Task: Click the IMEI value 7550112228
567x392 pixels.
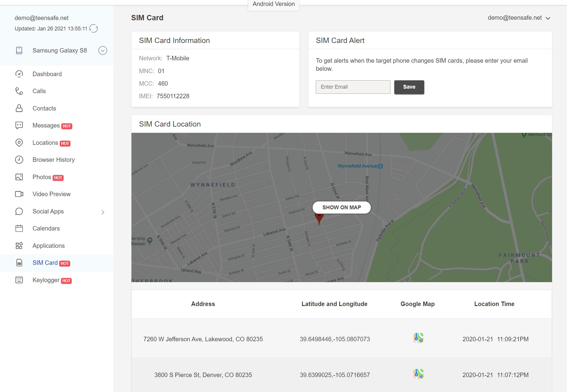Action: pyautogui.click(x=173, y=96)
